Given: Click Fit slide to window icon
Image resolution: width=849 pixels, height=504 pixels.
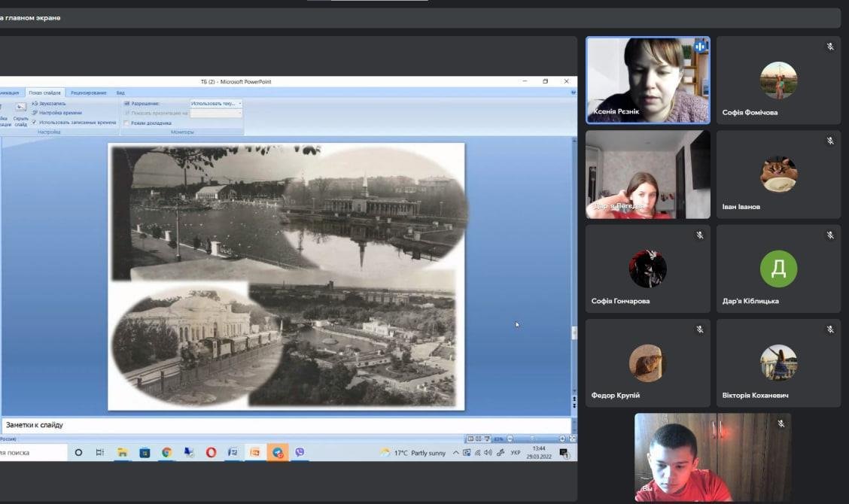Looking at the screenshot, I should [x=572, y=439].
